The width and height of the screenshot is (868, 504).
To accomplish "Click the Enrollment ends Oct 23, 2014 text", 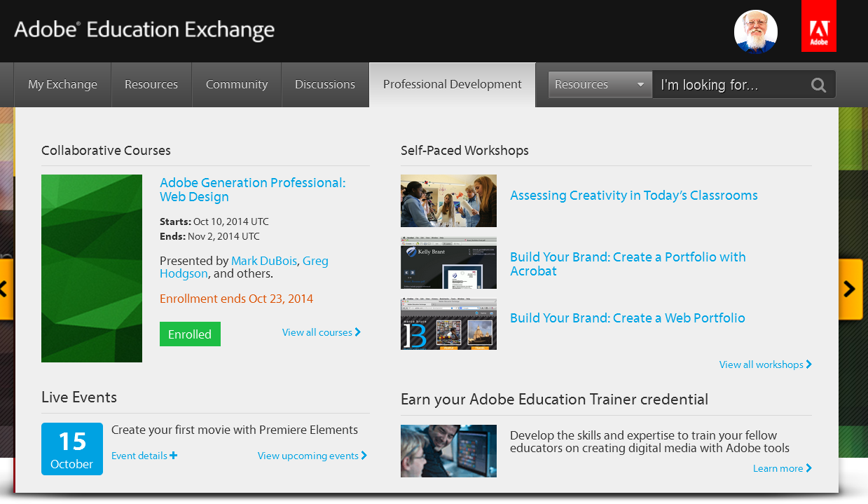I will pos(236,299).
